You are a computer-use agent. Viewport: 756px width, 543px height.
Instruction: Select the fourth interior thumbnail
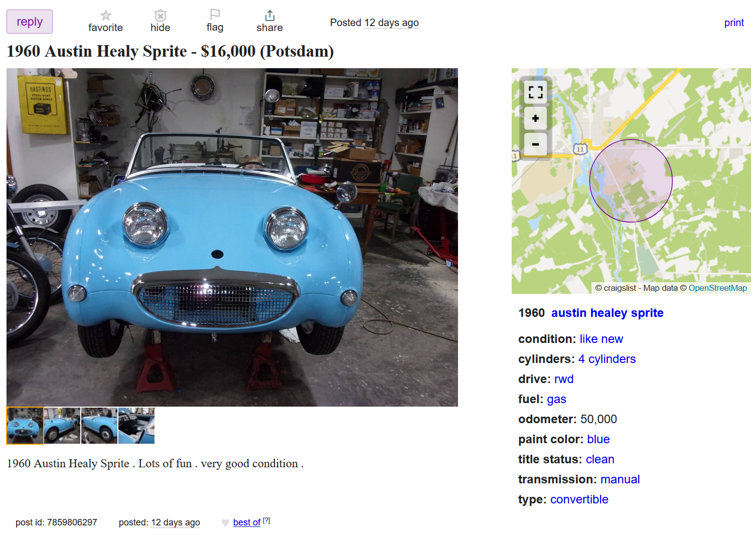[x=136, y=426]
